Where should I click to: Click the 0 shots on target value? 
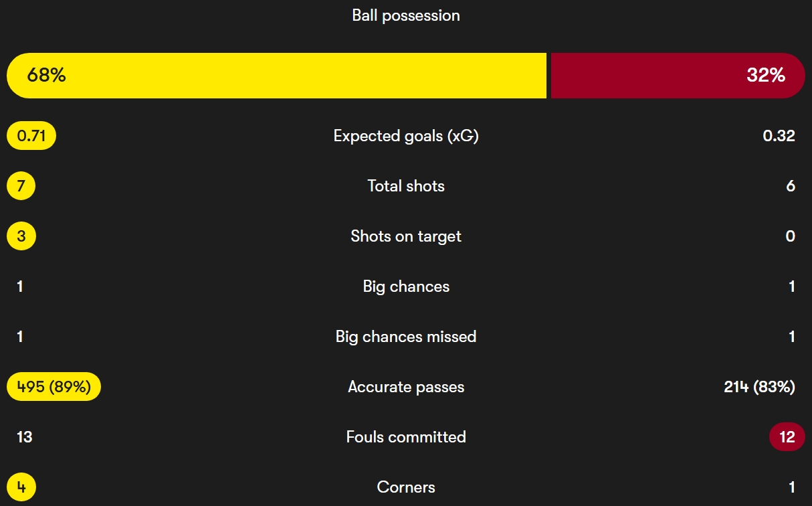[790, 236]
